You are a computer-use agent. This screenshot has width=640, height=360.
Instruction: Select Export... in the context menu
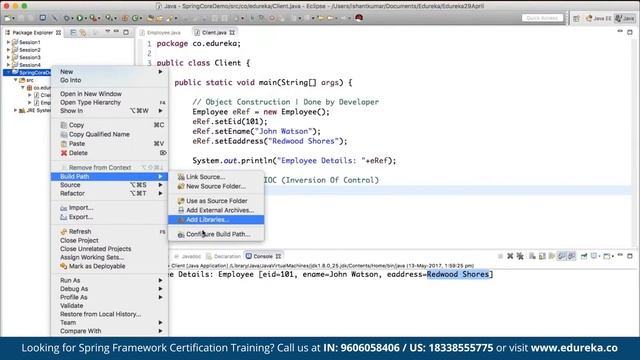tap(109, 217)
